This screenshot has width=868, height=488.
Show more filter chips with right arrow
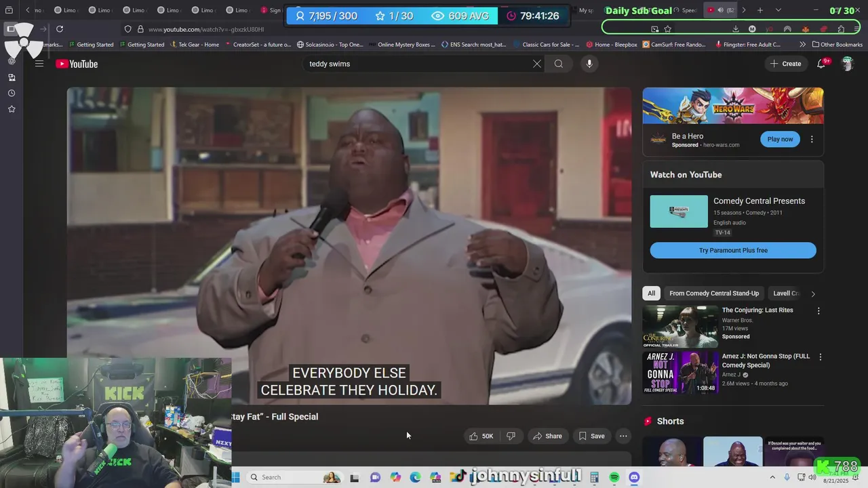(x=813, y=293)
